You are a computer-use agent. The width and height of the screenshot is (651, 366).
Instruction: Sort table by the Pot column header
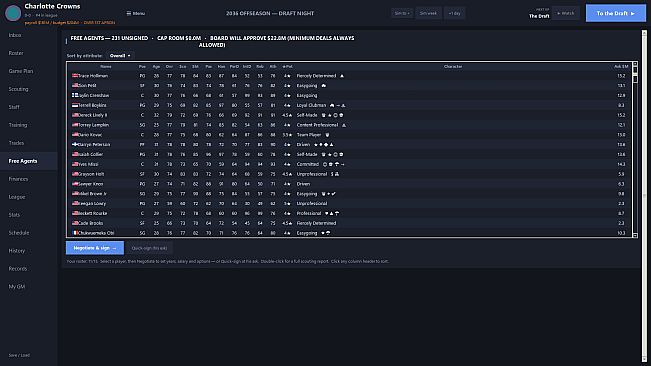coord(287,66)
